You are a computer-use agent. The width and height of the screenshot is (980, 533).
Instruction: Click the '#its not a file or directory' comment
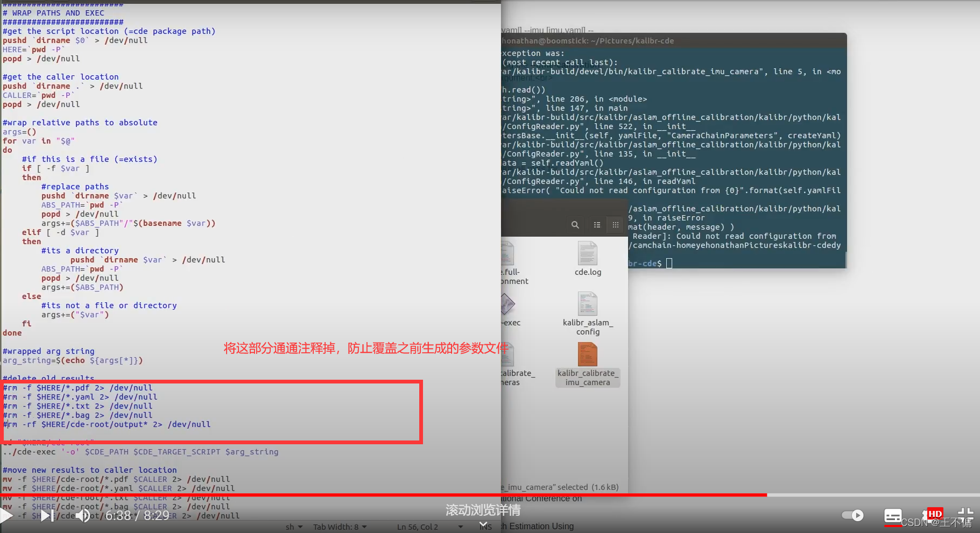click(x=109, y=305)
